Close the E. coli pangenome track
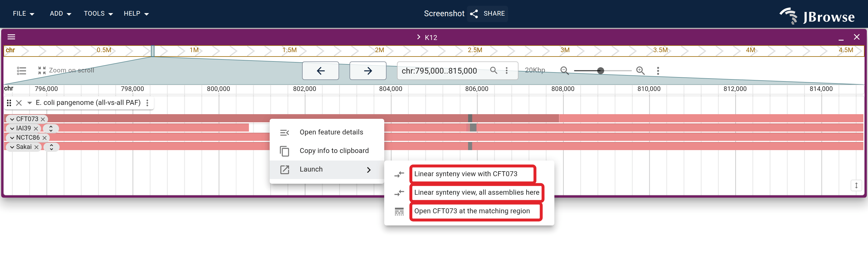868x255 pixels. click(x=19, y=103)
